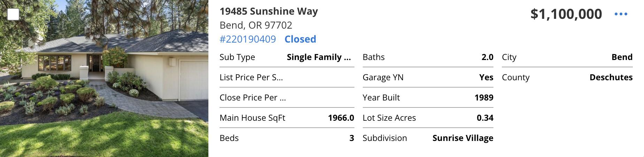Click the Baths value 2.0
This screenshot has height=157, width=644.
(x=487, y=57)
